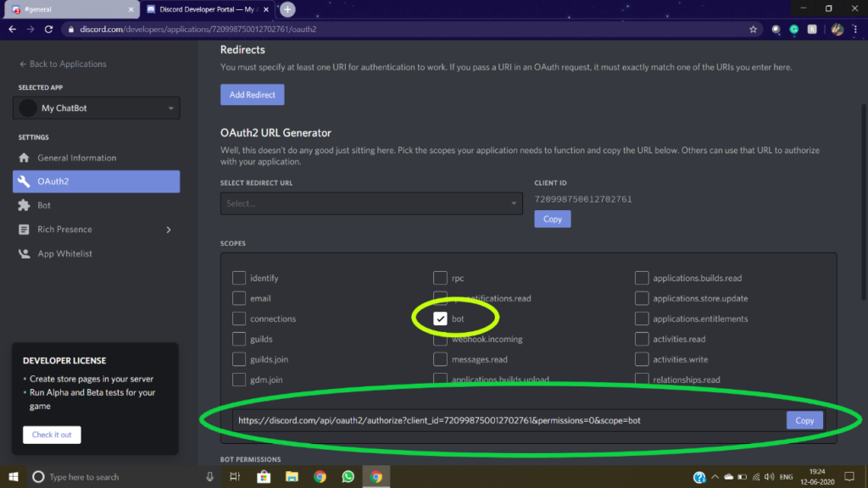Viewport: 868px width, 488px height.
Task: Click the generated authorize URL field
Action: (x=509, y=420)
